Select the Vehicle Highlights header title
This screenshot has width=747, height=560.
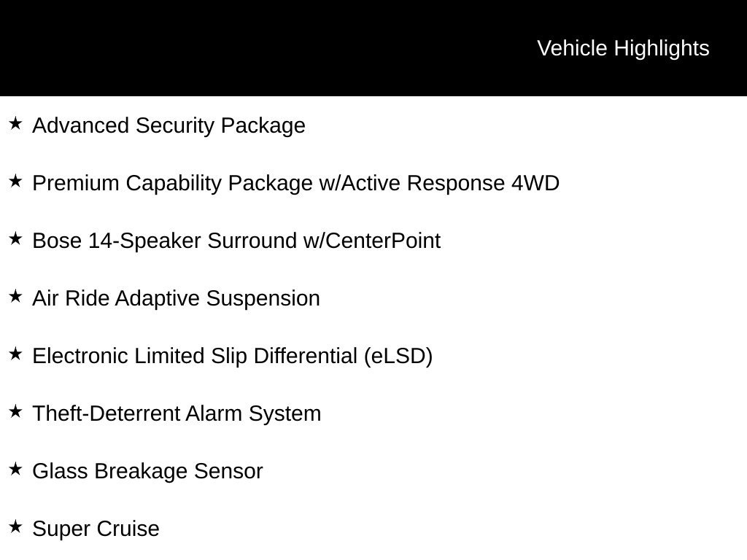pos(623,49)
